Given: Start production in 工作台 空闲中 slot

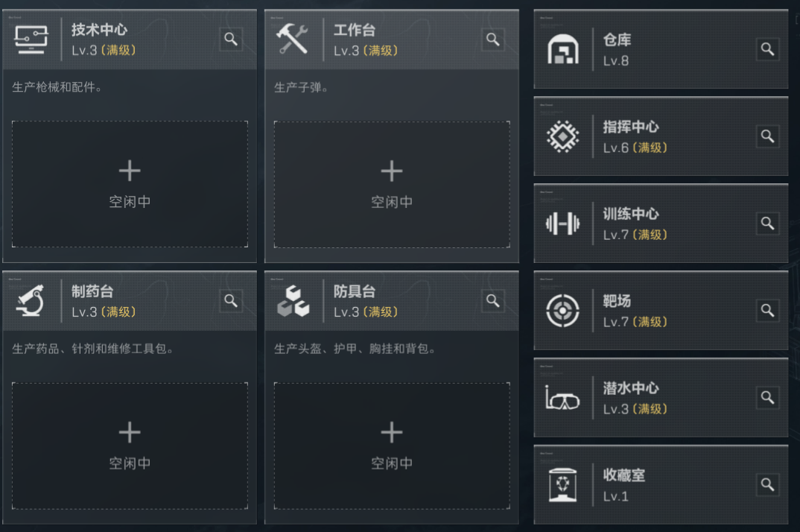Looking at the screenshot, I should pyautogui.click(x=392, y=184).
